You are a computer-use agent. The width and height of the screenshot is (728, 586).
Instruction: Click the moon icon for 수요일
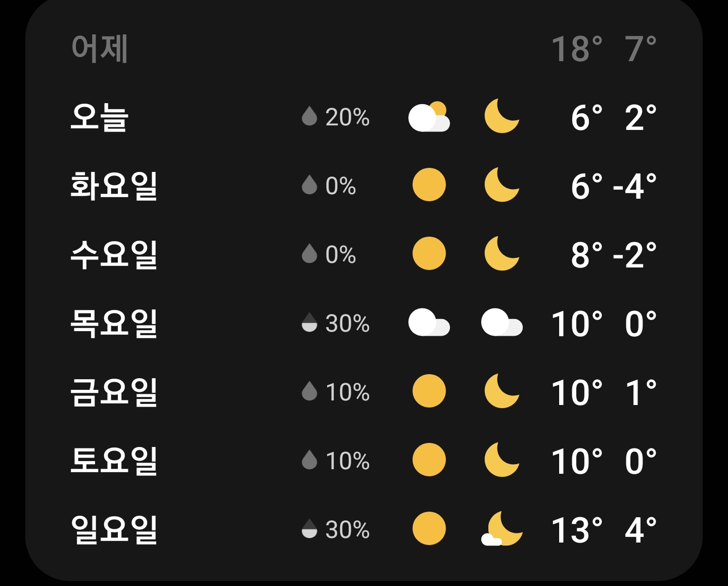(501, 254)
